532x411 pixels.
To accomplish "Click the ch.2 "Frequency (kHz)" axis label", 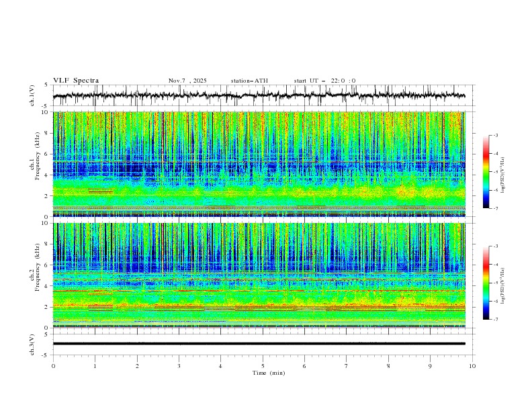I will point(38,267).
